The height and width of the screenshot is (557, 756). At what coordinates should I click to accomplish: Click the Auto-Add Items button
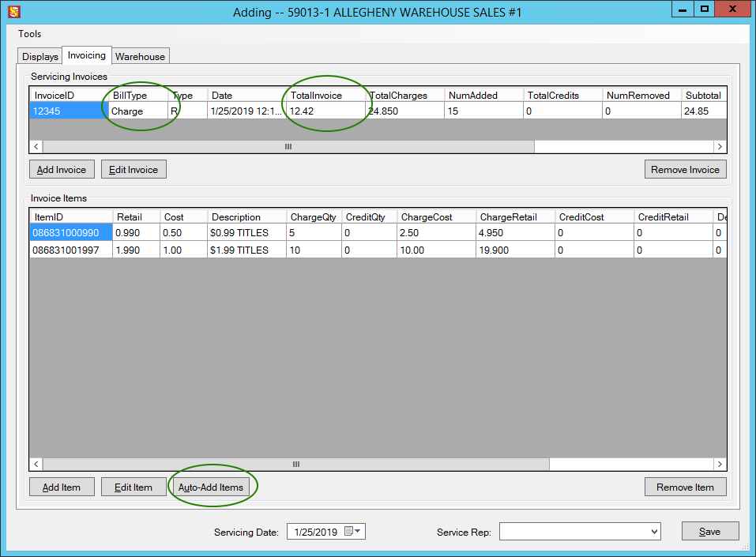click(211, 487)
